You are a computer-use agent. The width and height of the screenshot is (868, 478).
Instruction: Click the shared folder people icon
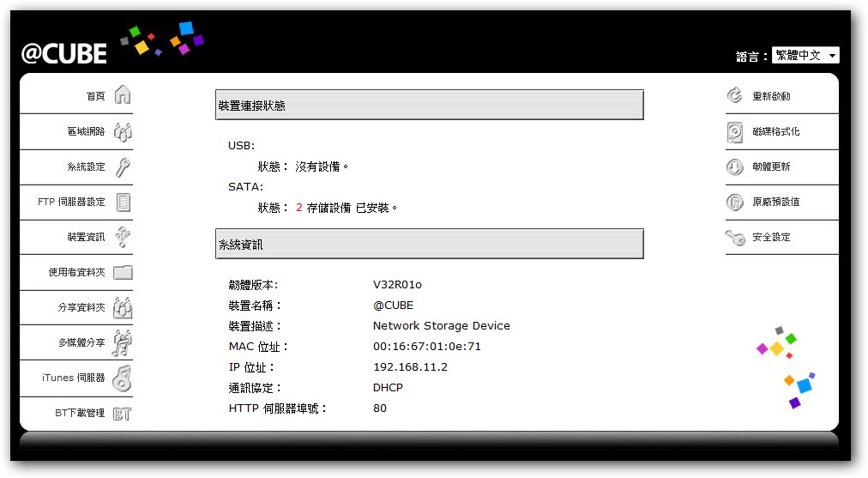pos(123,307)
